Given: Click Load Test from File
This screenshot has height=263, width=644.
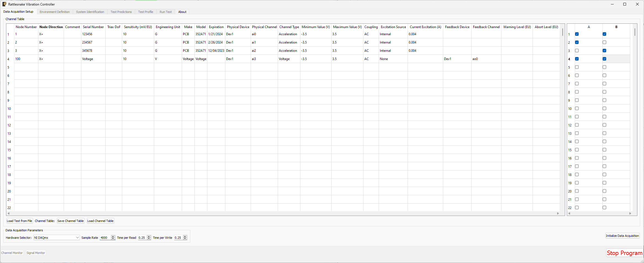Looking at the screenshot, I should tap(19, 221).
